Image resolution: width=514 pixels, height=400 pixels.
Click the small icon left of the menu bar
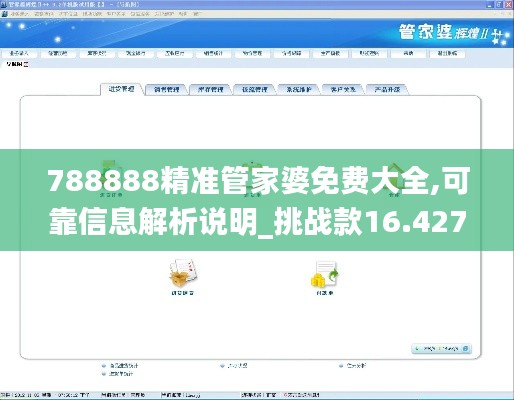(x=4, y=14)
